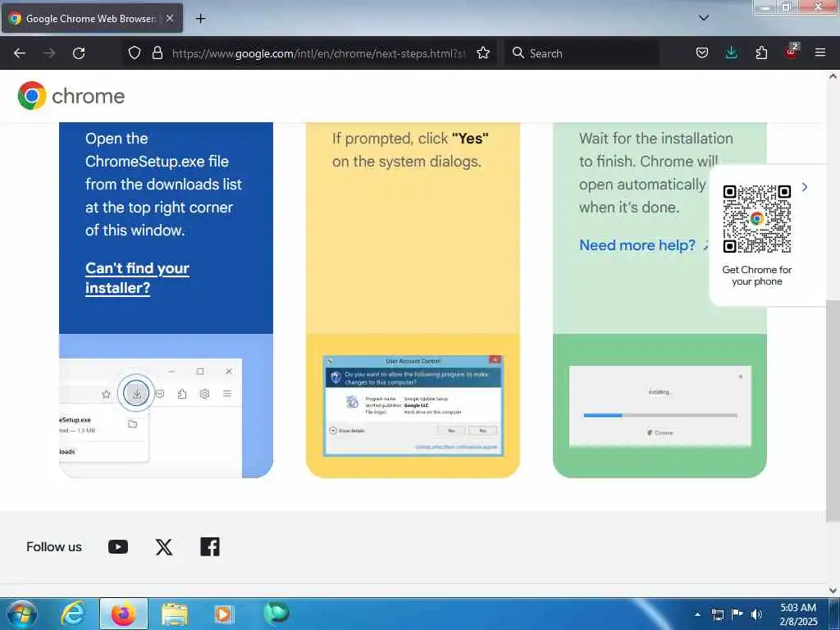The width and height of the screenshot is (840, 630).
Task: Click the volume speaker tray icon
Action: point(756,614)
